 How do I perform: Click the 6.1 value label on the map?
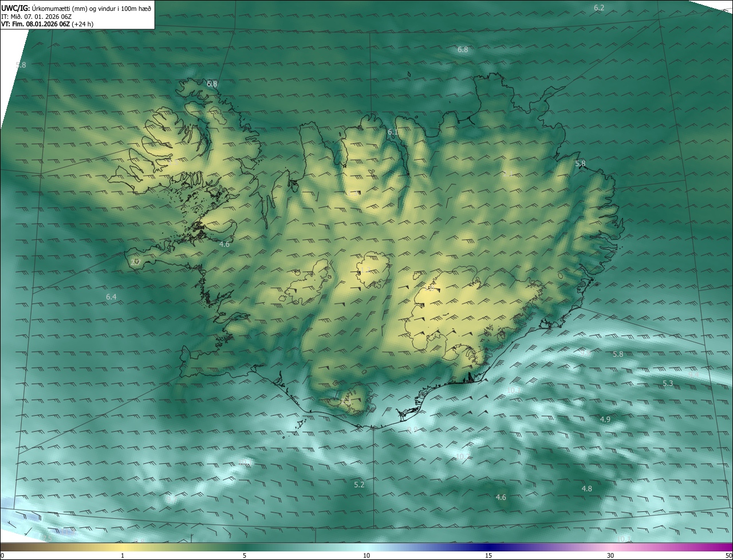click(x=393, y=132)
